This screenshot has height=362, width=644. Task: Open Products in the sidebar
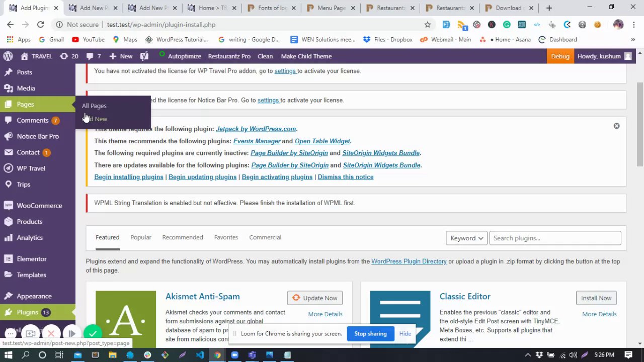(29, 222)
